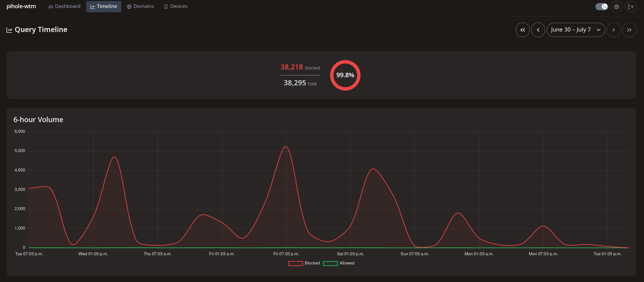Screen dimensions: 644x282
Task: Click the Tue 01:03 p.m. axis label
Action: click(608, 254)
